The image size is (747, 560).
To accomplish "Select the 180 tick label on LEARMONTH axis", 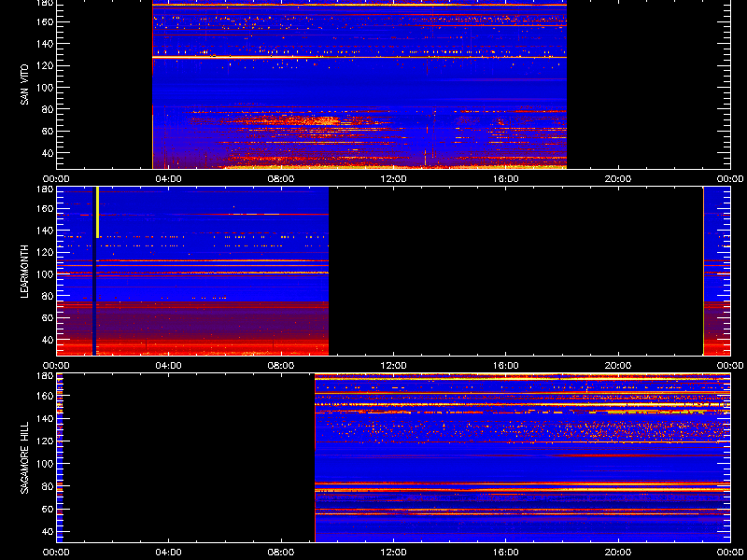I will tap(46, 189).
